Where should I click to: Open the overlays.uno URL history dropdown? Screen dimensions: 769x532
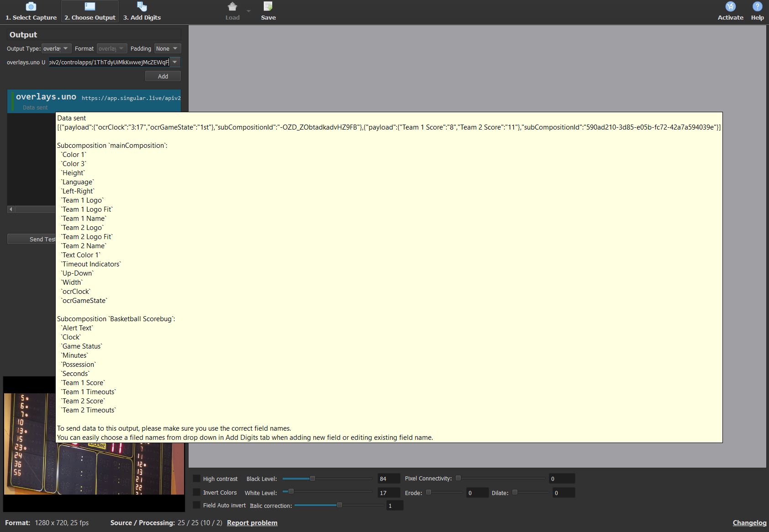coord(175,62)
